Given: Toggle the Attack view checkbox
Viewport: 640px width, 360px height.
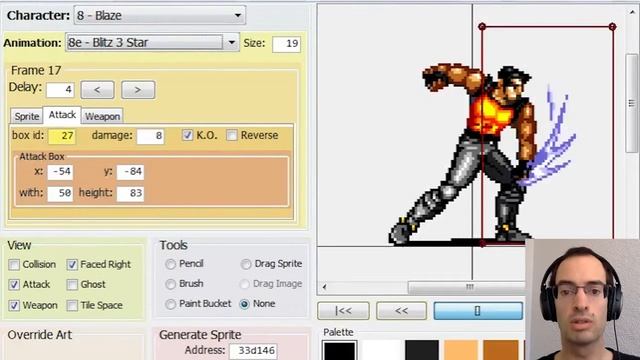Looking at the screenshot, I should 14,284.
